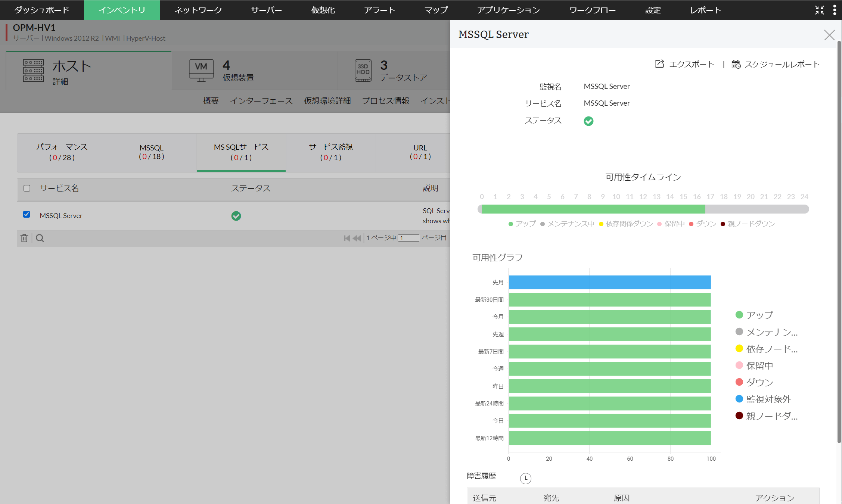Click the L circle next to 障害履歴
This screenshot has height=504, width=842.
coord(526,478)
